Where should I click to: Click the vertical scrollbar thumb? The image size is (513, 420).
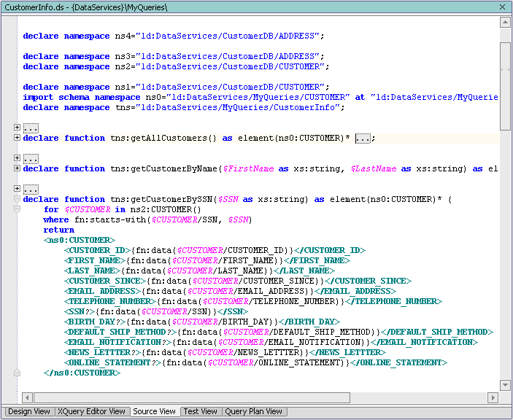tap(505, 86)
